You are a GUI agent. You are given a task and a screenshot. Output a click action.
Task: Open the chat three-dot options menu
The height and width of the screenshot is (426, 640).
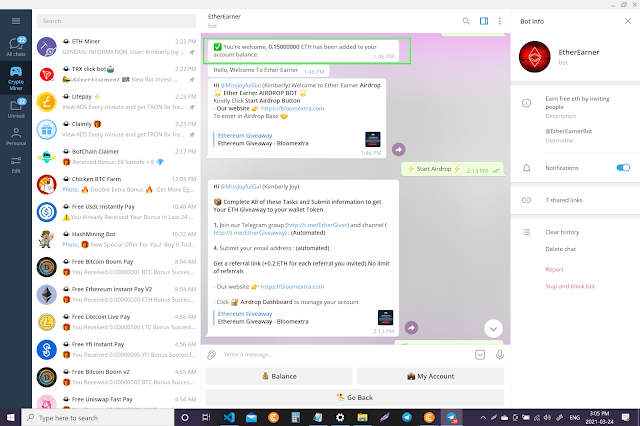(500, 21)
